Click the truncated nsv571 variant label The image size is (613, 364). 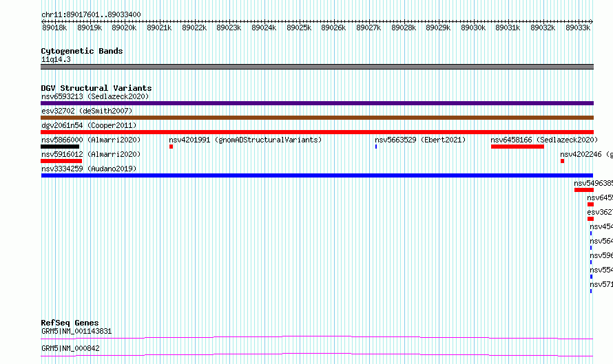coord(601,284)
